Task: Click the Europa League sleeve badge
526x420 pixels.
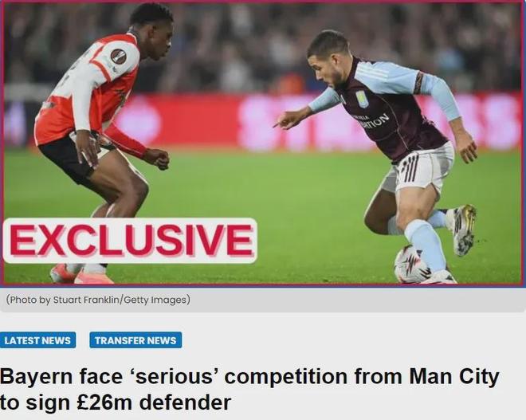Action: point(119,57)
